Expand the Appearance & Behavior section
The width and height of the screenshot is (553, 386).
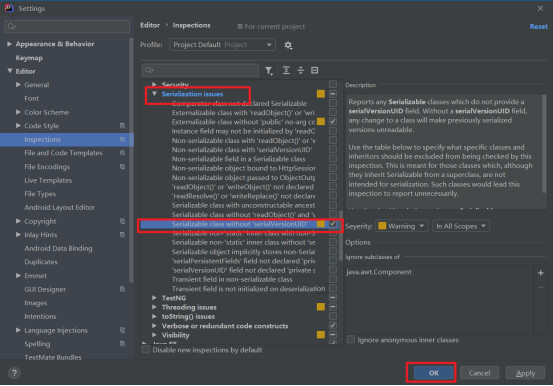point(10,44)
